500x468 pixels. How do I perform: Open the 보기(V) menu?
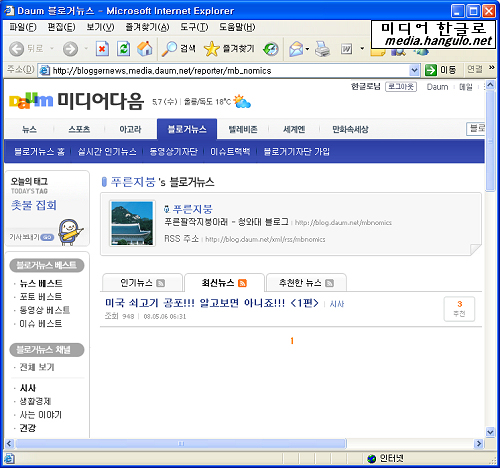[100, 27]
